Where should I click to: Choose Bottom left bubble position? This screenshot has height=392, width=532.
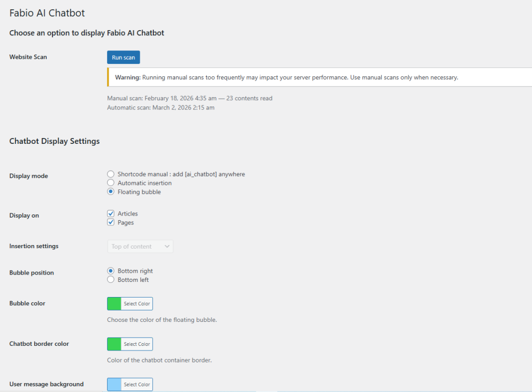(x=111, y=280)
